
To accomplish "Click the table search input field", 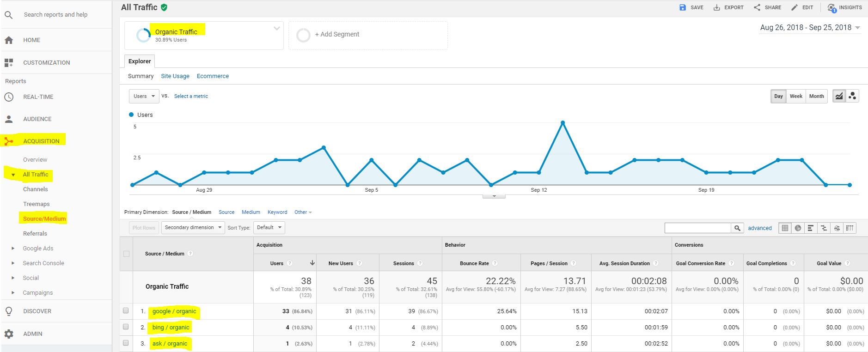I will tap(697, 228).
